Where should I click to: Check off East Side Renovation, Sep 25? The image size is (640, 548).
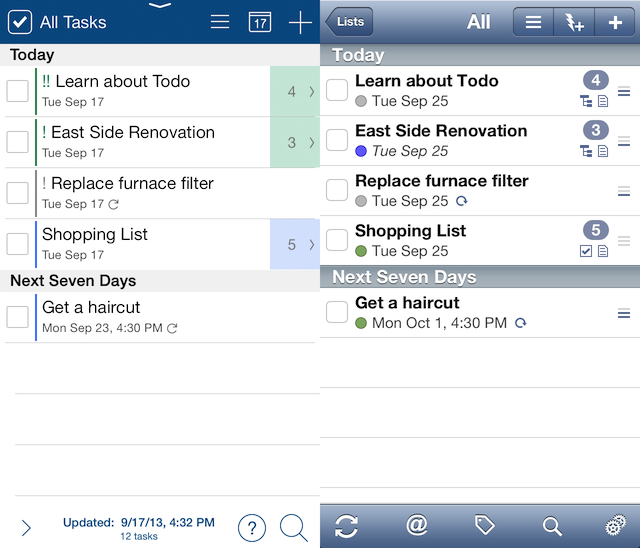[337, 140]
